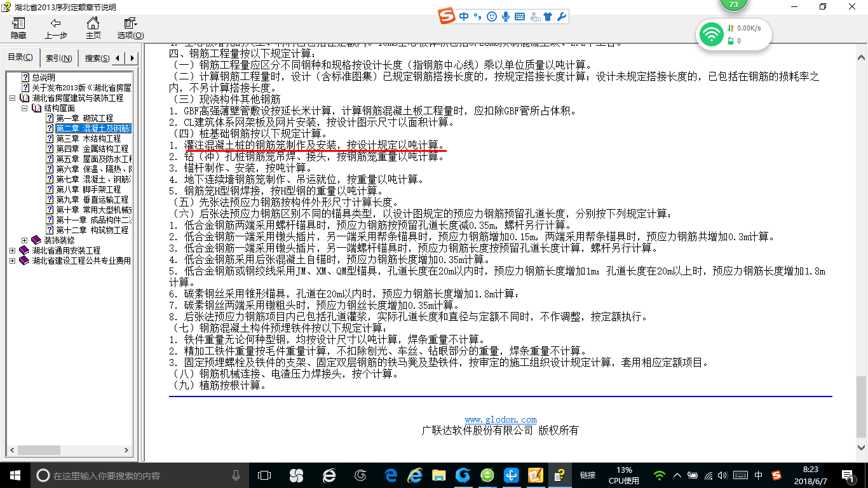Click the 隐藏 (Hide) toolbar button

click(18, 29)
